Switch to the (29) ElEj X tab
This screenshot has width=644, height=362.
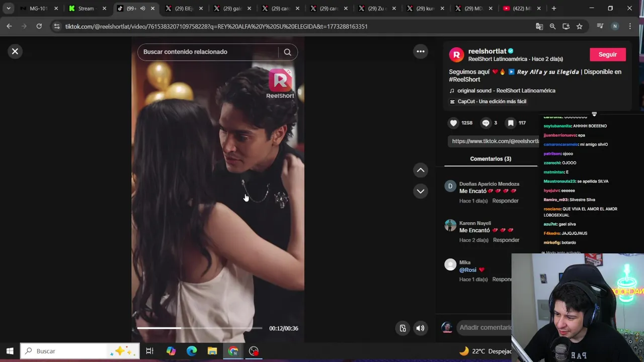(183, 9)
